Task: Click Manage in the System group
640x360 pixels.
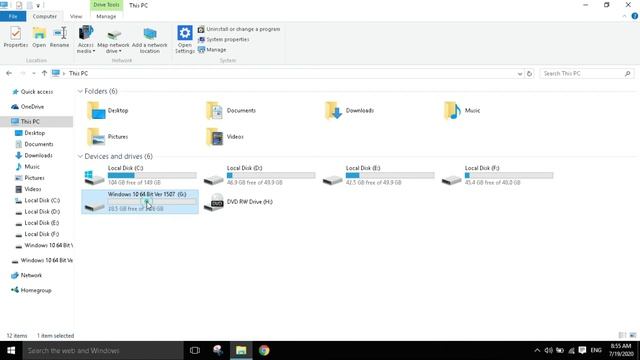Action: point(212,50)
